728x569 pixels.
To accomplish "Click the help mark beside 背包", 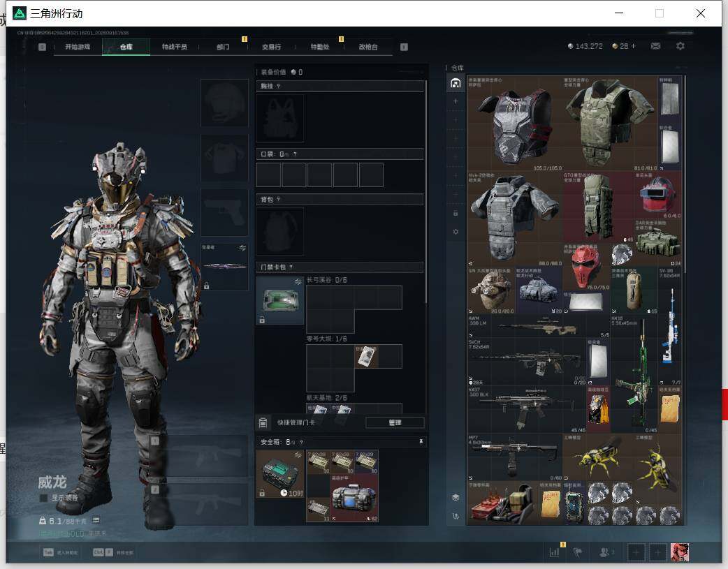I will [278, 200].
